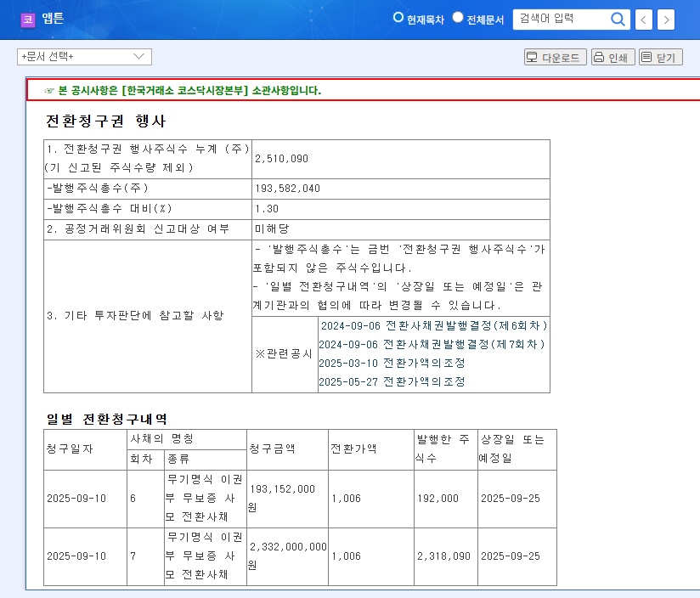Screen dimensions: 700x598
Task: Click the purple 코 KOSDAQ badge icon
Action: (x=28, y=20)
